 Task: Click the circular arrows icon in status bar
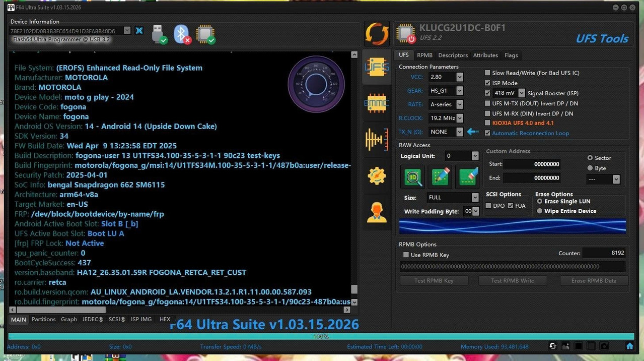[553, 346]
